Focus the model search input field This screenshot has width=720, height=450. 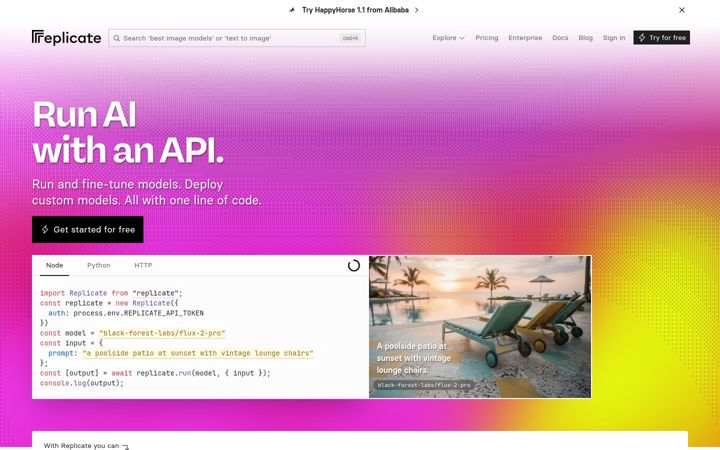237,38
